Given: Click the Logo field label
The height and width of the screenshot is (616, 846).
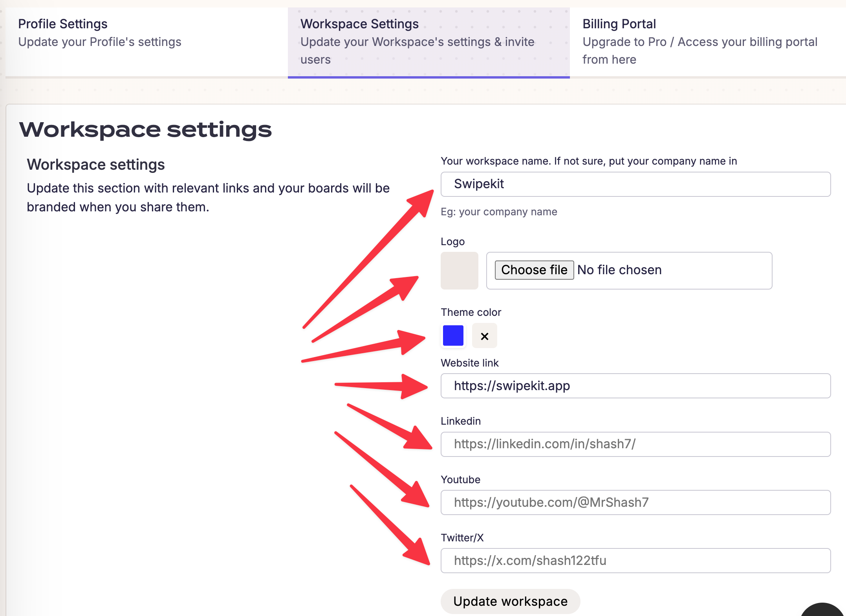Looking at the screenshot, I should tap(452, 242).
